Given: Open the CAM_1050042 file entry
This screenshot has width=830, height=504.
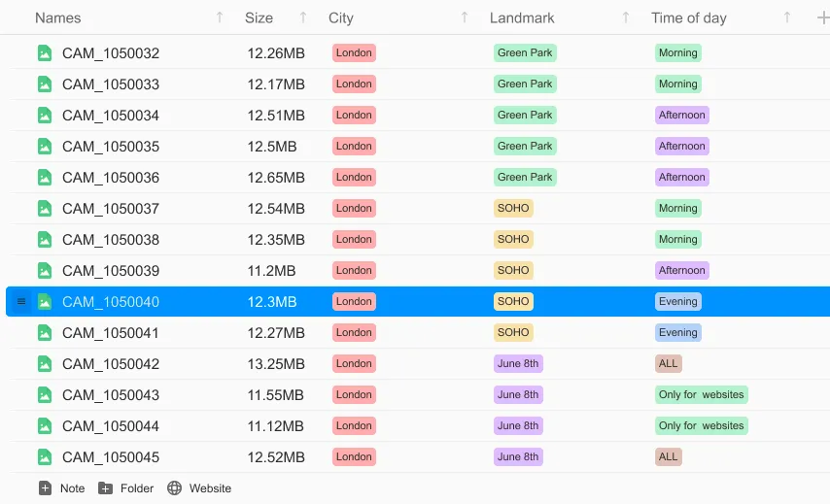Looking at the screenshot, I should coord(110,364).
